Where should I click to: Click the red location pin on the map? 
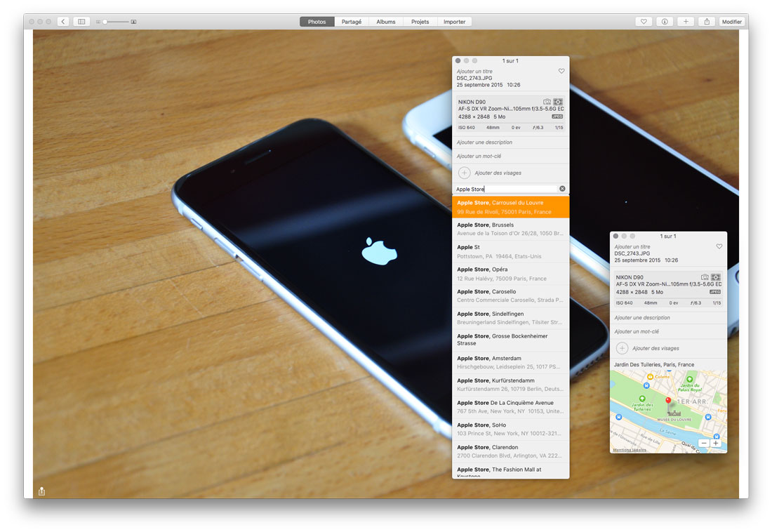(x=668, y=401)
